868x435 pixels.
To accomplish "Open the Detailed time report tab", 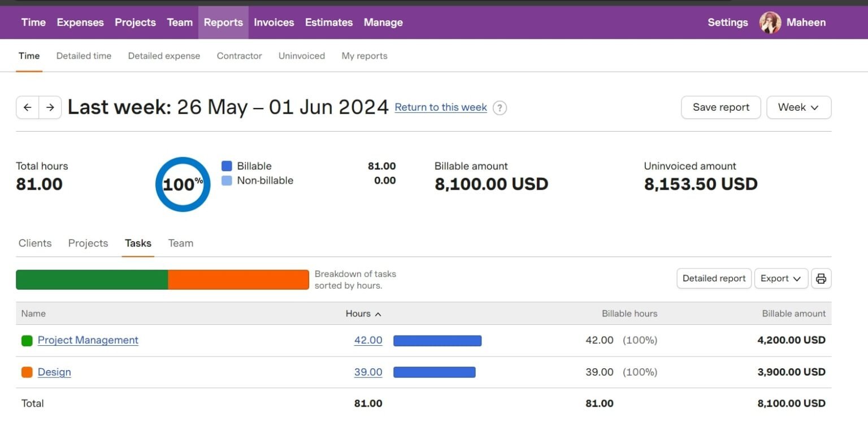I will pos(84,56).
